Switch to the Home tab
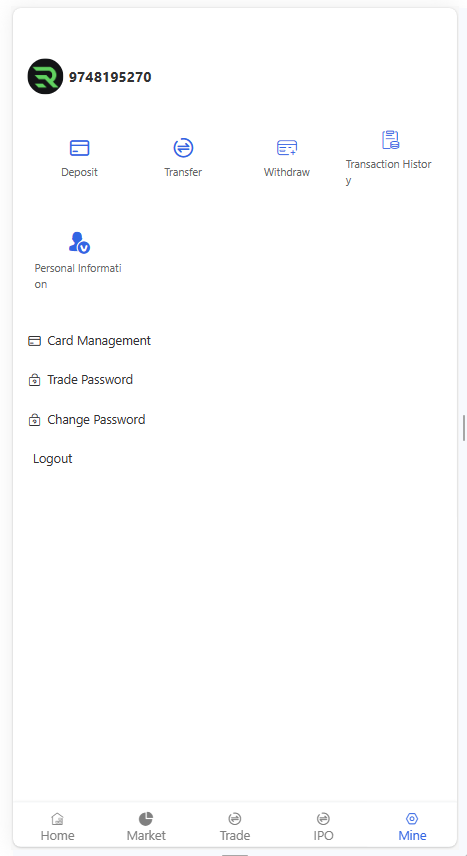467x856 pixels. (57, 827)
